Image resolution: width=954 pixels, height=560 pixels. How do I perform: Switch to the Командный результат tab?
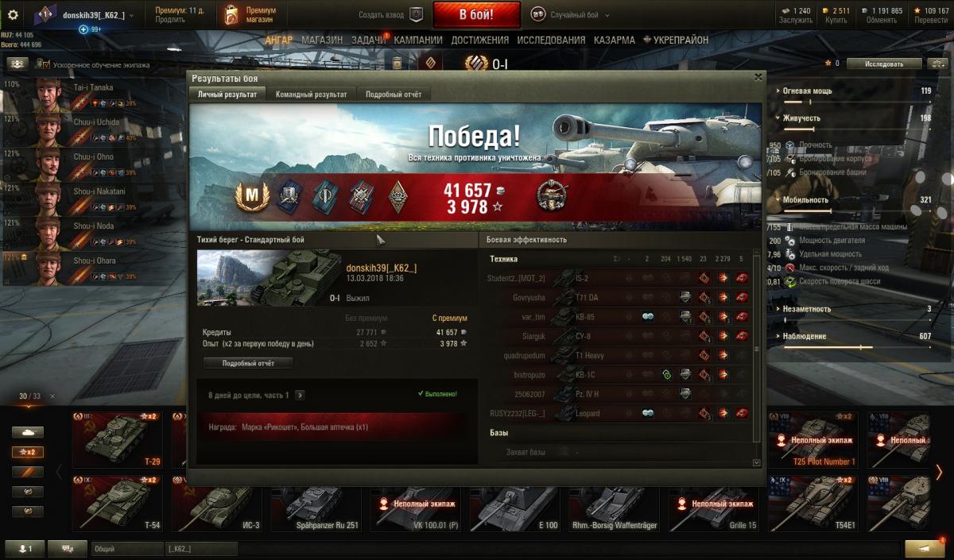(x=311, y=94)
